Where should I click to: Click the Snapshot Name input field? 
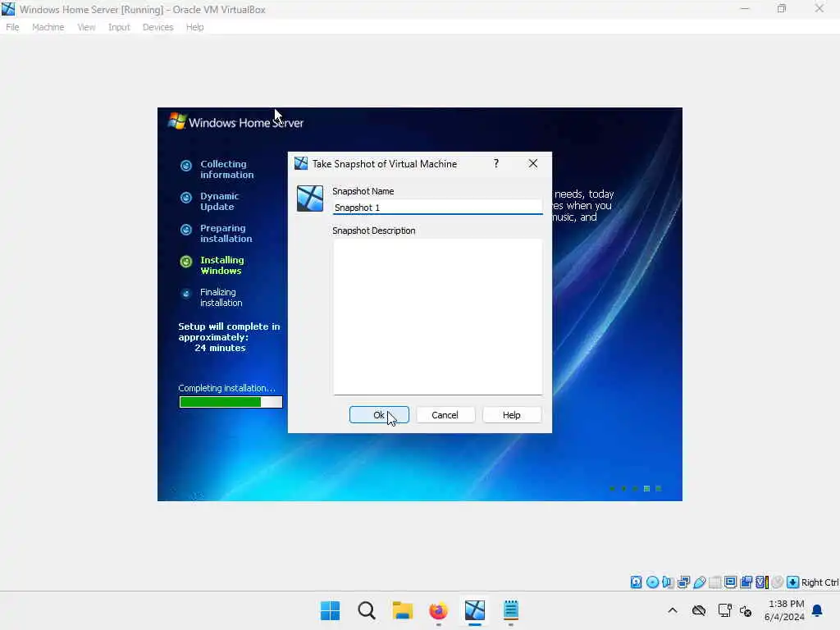438,208
